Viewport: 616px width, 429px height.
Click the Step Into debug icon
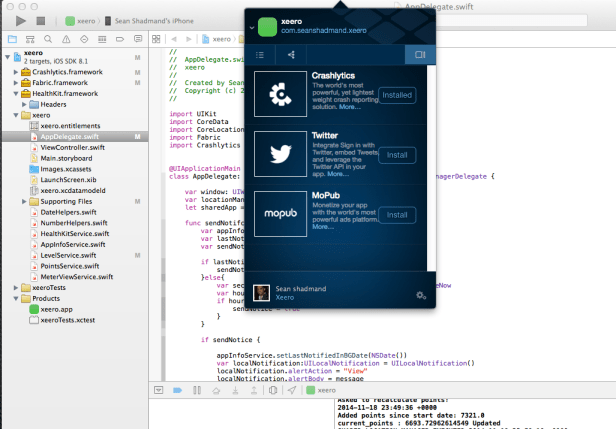(x=235, y=390)
